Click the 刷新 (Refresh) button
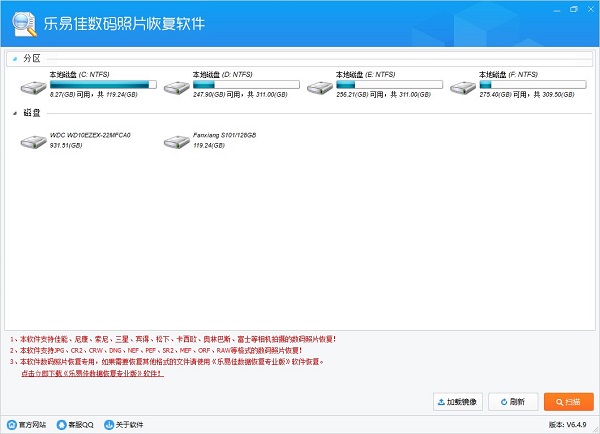 [512, 402]
